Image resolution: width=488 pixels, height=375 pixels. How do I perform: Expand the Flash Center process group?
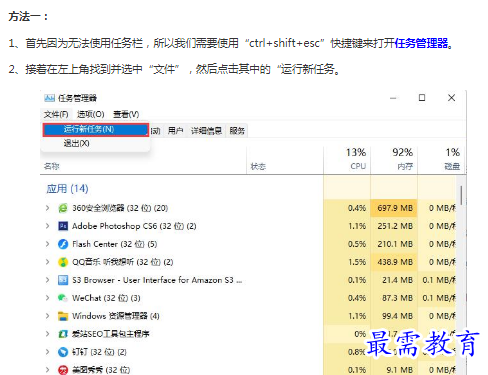click(x=47, y=244)
